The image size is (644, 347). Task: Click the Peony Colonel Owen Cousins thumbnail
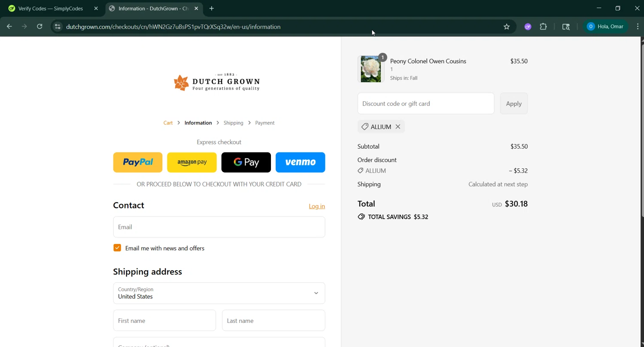tap(371, 69)
